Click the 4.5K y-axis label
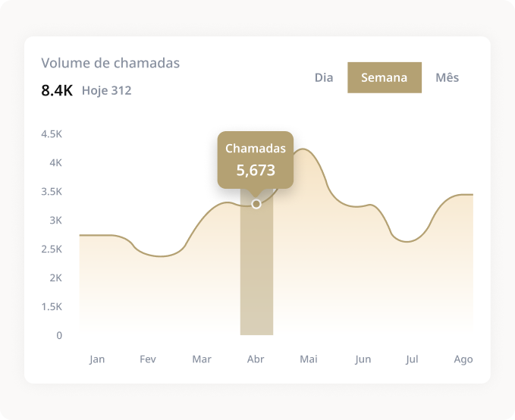The width and height of the screenshot is (515, 420). coord(52,134)
